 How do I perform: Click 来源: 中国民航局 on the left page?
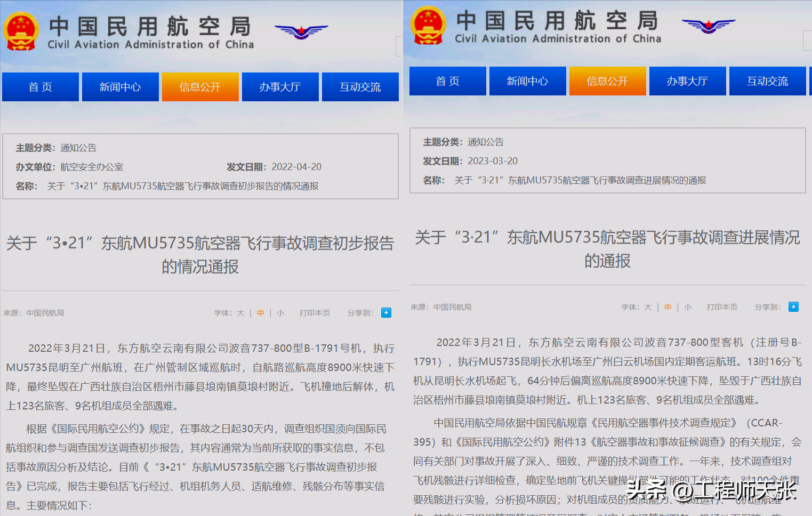pyautogui.click(x=34, y=313)
